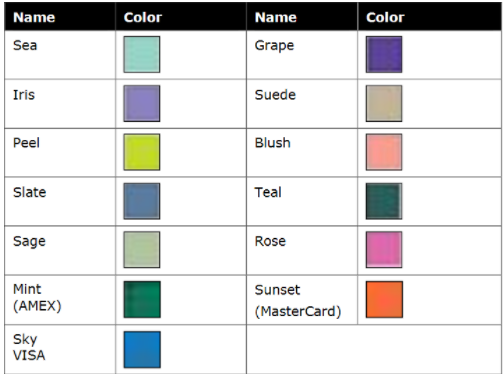Click the second Name column header
504x374 pixels.
(x=276, y=17)
